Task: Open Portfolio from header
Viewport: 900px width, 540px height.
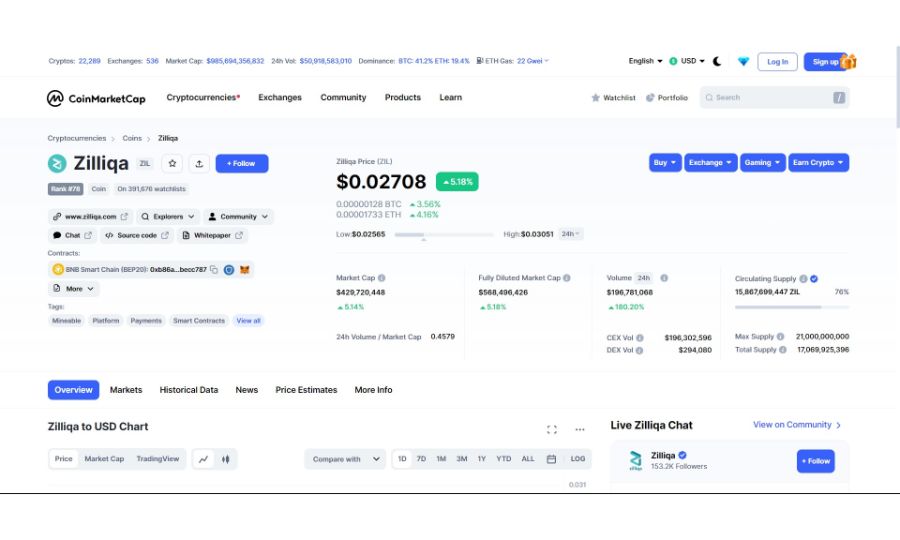Action: coord(667,98)
